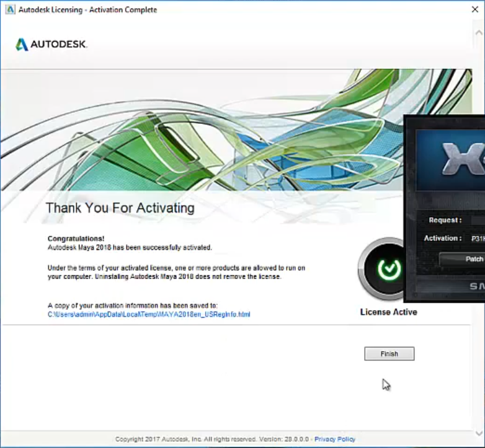Click the 'License Active' text label

click(388, 312)
